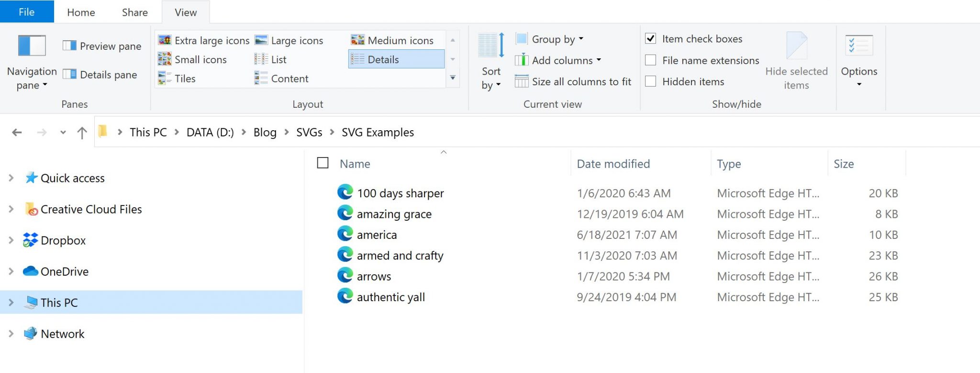Select file america
Viewport: 980px width, 373px height.
[x=377, y=235]
